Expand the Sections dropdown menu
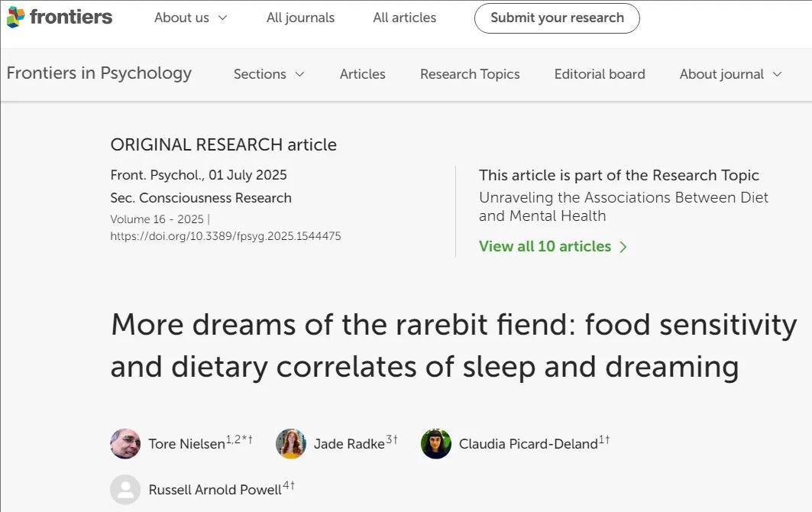The height and width of the screenshot is (512, 812). coord(269,74)
